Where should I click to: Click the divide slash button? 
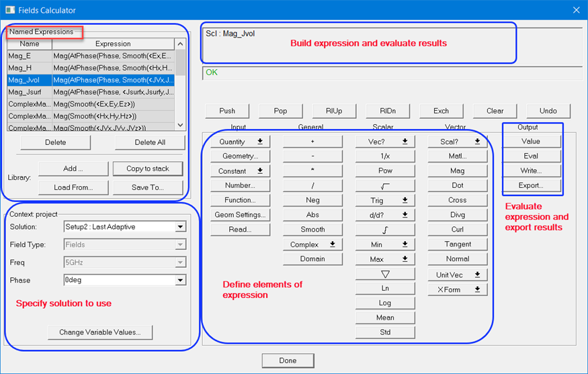pos(312,185)
